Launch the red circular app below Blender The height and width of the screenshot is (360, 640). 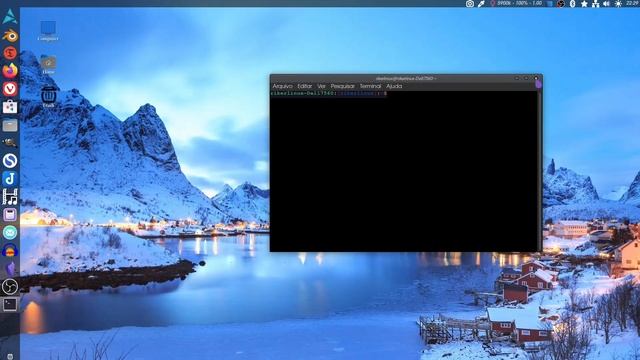(10, 53)
